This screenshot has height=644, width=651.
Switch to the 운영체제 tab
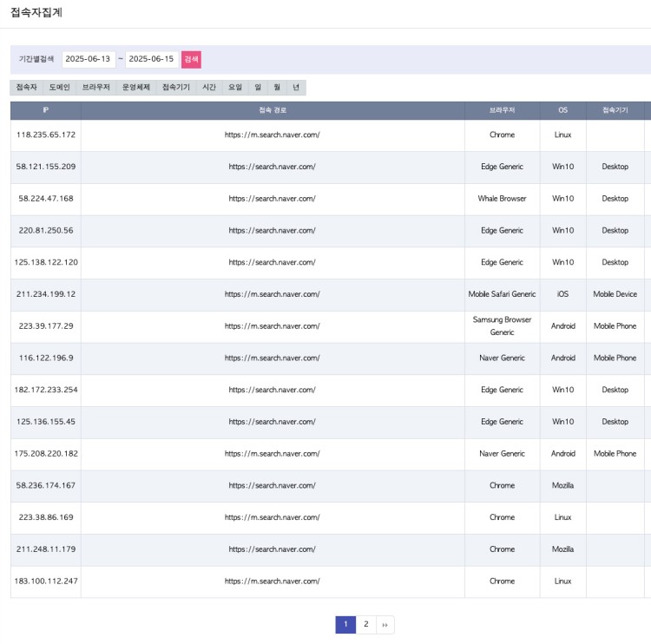(136, 88)
